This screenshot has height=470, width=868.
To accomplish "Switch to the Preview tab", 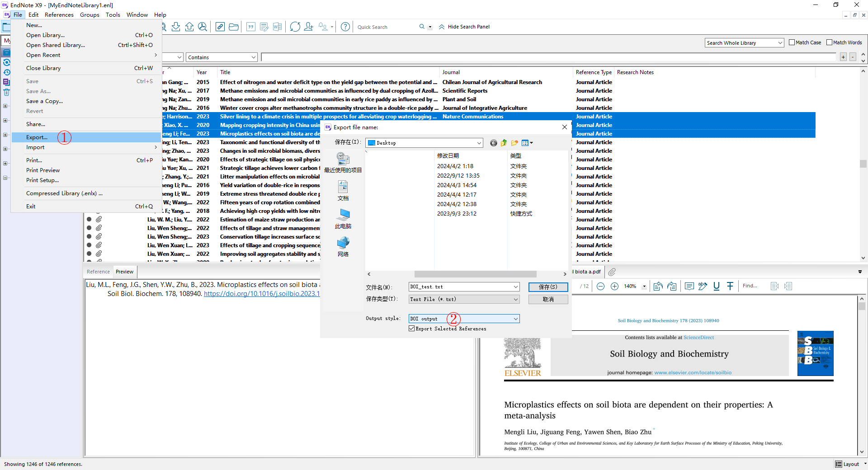I will [124, 272].
